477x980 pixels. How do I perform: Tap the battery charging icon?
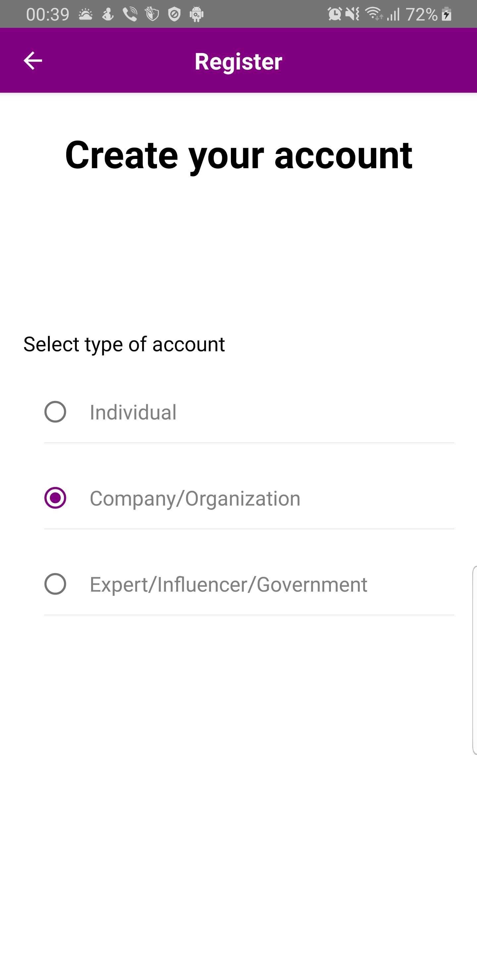click(x=447, y=15)
